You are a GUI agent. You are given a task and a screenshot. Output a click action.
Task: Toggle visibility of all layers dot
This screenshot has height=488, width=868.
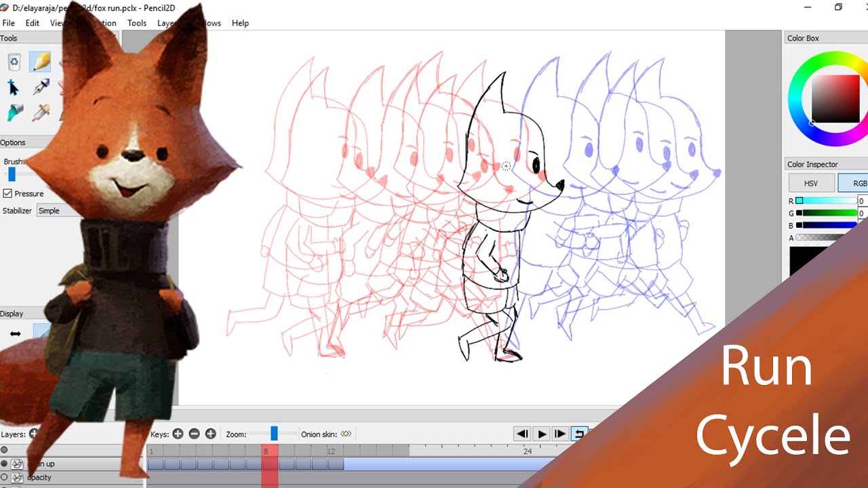tap(4, 449)
